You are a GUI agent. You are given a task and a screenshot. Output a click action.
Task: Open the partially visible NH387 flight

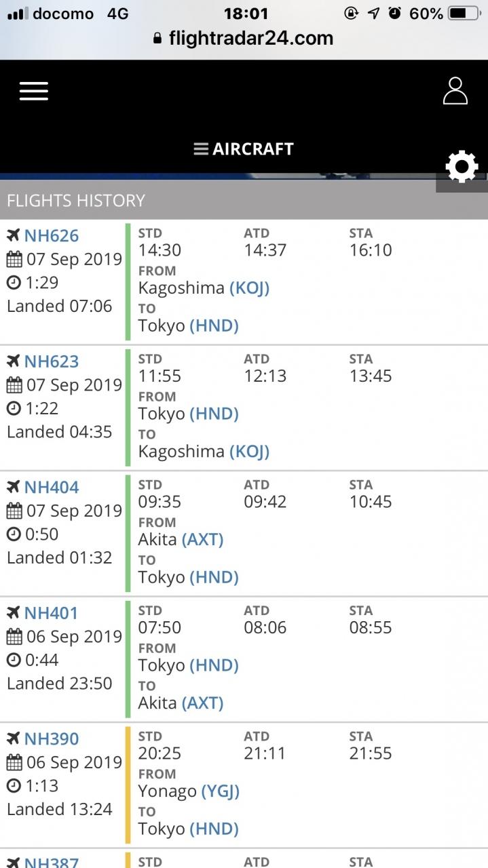pos(52,861)
